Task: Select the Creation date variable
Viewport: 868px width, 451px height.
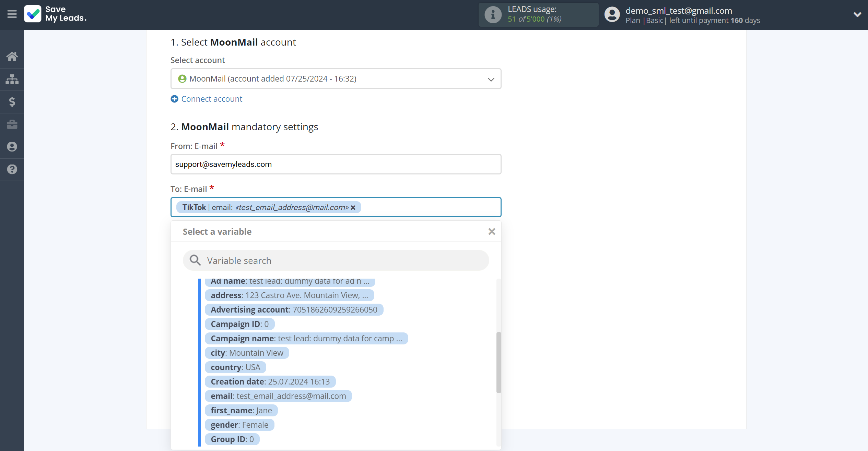Action: [270, 382]
